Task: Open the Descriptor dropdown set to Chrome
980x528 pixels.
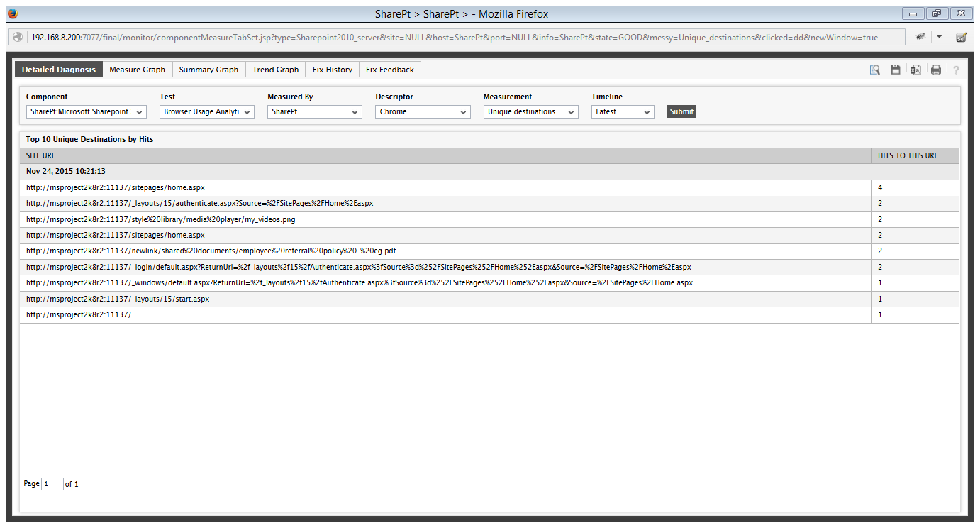Action: [x=423, y=111]
